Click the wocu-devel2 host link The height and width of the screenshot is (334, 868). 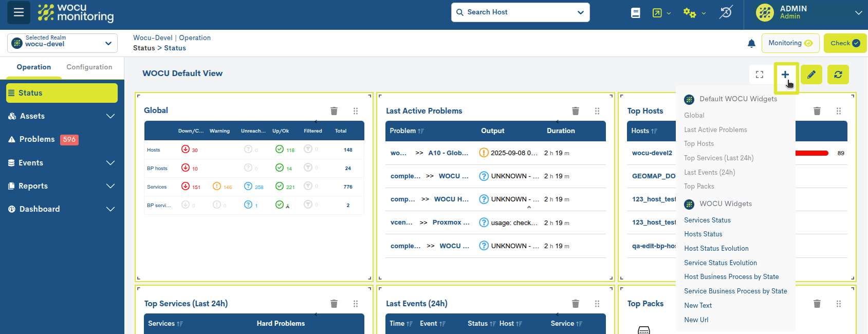(x=652, y=153)
